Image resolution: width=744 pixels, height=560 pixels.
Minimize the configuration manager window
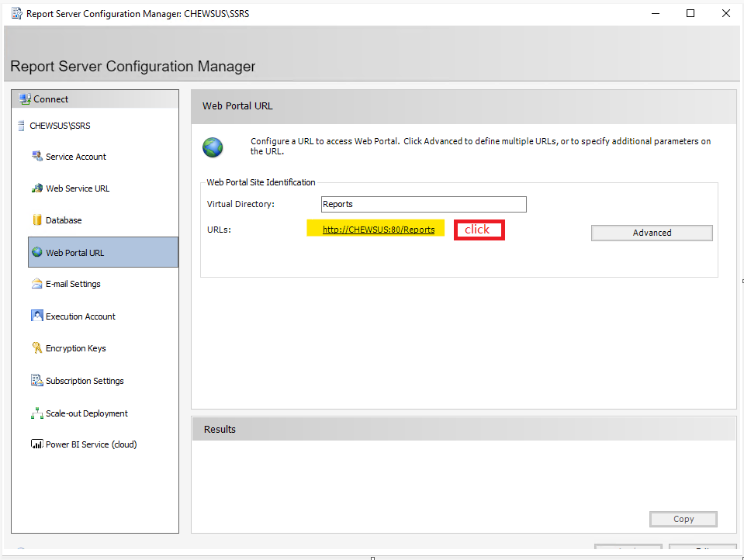656,13
